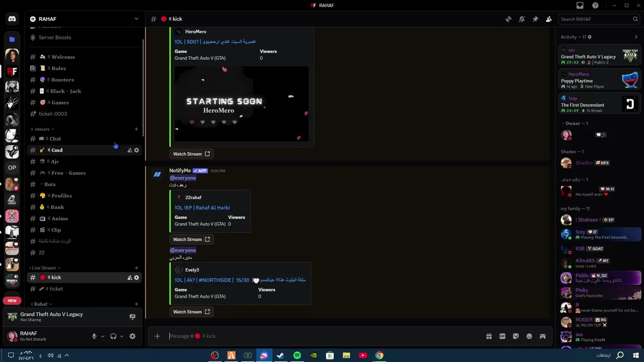The width and height of the screenshot is (644, 362).
Task: Open Spotify from taskbar
Action: tap(297, 355)
